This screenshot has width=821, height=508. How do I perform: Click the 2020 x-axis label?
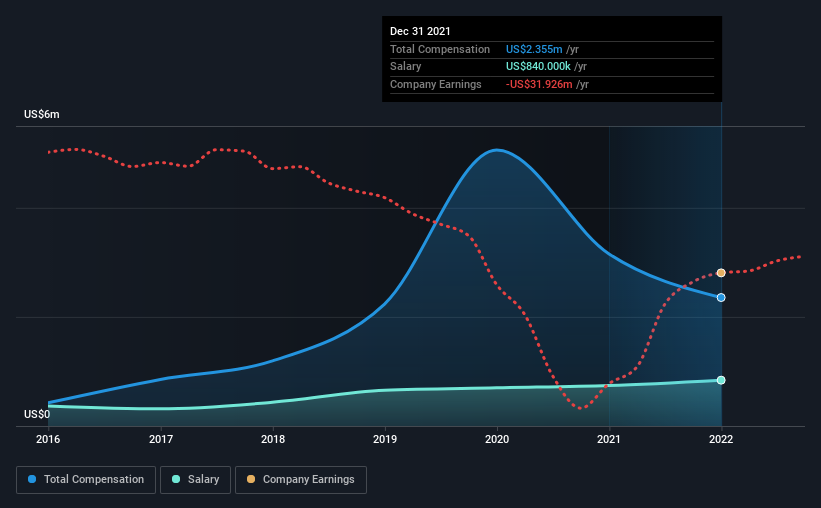(x=497, y=439)
